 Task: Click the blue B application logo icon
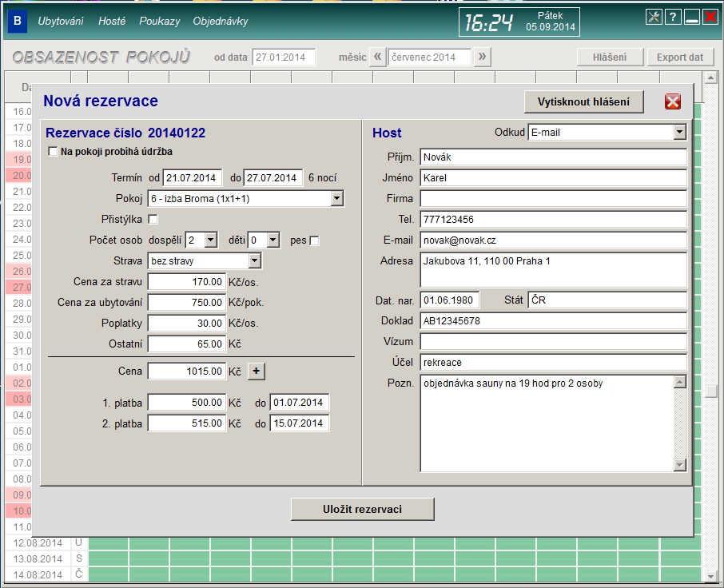click(17, 22)
